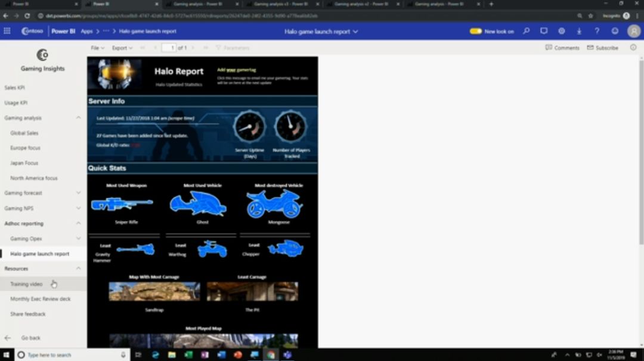This screenshot has height=361, width=644.
Task: Open Excel from the taskbar
Action: tap(188, 355)
